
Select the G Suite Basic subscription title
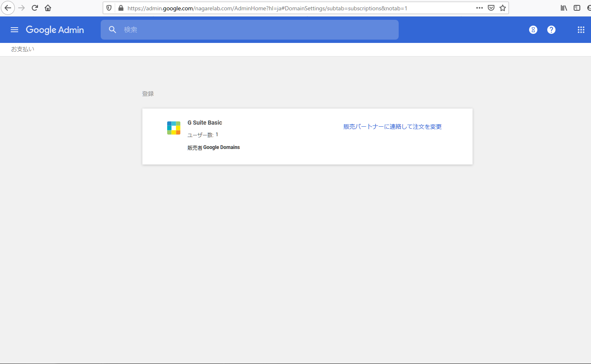click(x=205, y=123)
